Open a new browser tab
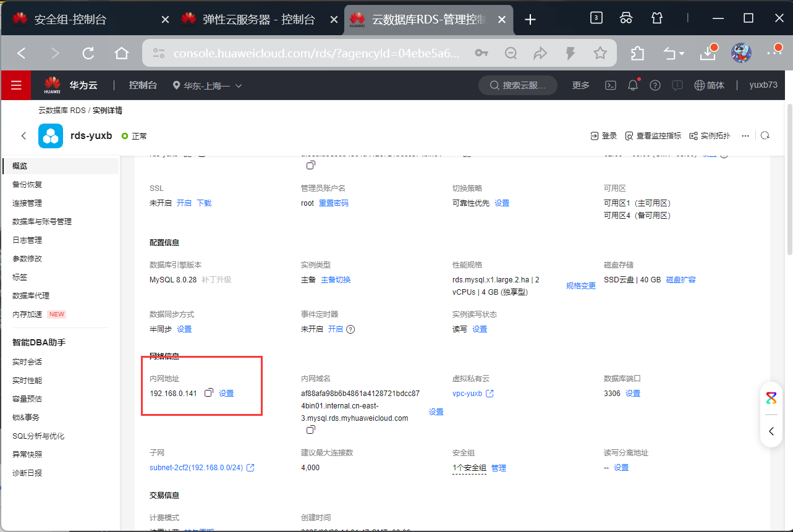The image size is (793, 532). click(530, 19)
